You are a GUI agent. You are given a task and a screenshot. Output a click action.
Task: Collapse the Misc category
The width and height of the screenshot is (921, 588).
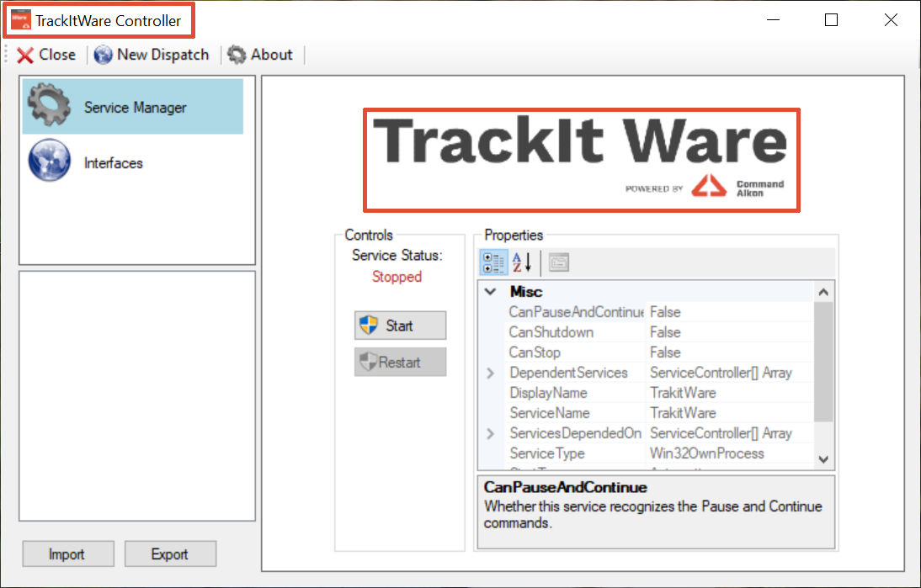491,292
